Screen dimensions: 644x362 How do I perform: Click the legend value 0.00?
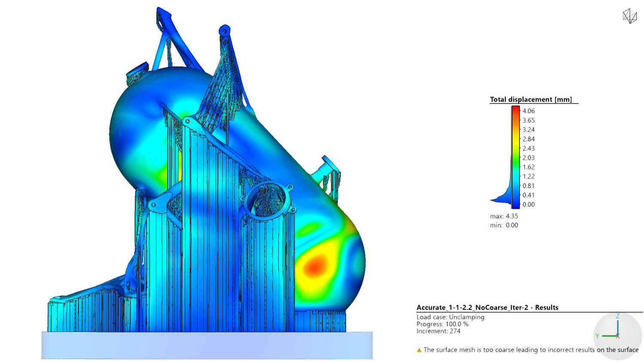coord(529,205)
